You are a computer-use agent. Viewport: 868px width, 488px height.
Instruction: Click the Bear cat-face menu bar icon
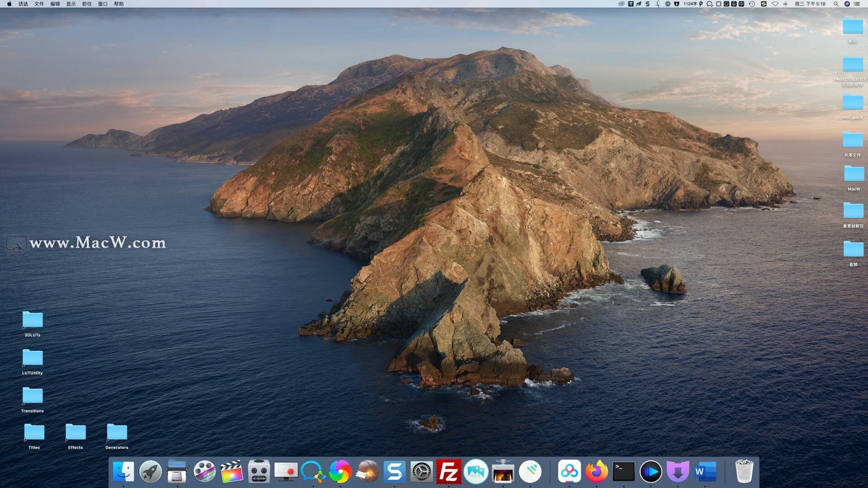pyautogui.click(x=676, y=4)
